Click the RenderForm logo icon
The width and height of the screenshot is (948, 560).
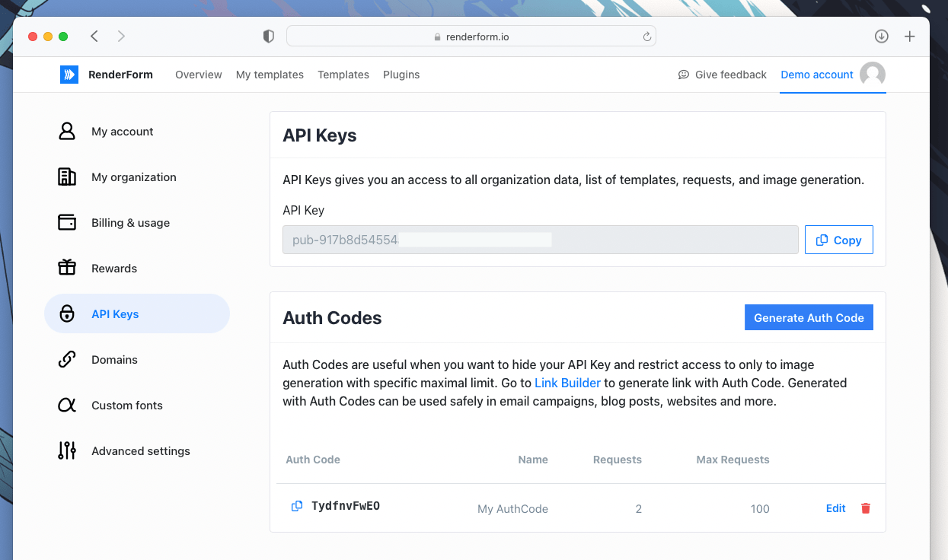tap(69, 75)
